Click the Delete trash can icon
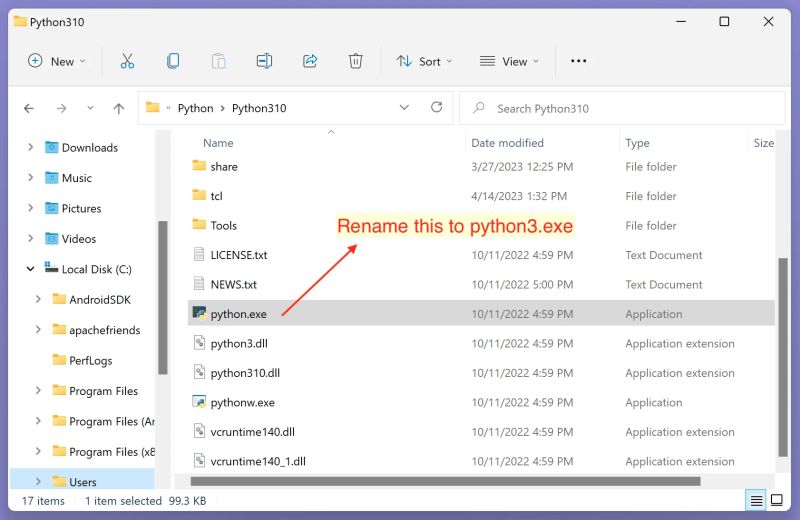800x520 pixels. click(356, 61)
